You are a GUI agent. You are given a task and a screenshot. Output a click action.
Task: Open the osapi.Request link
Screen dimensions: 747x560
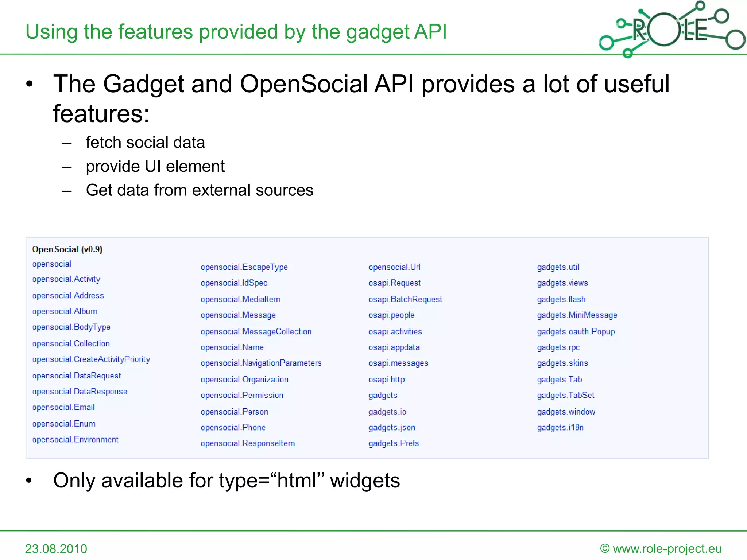tap(395, 283)
